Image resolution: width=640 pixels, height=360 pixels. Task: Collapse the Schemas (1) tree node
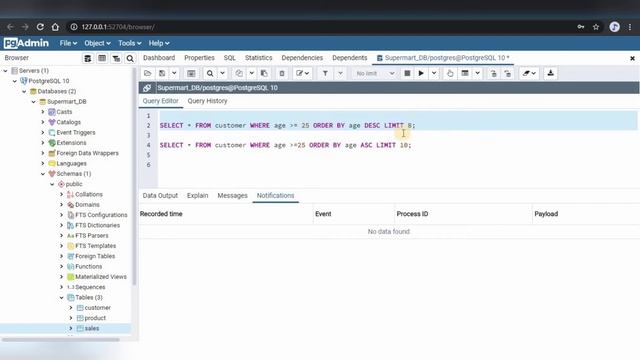[43, 174]
